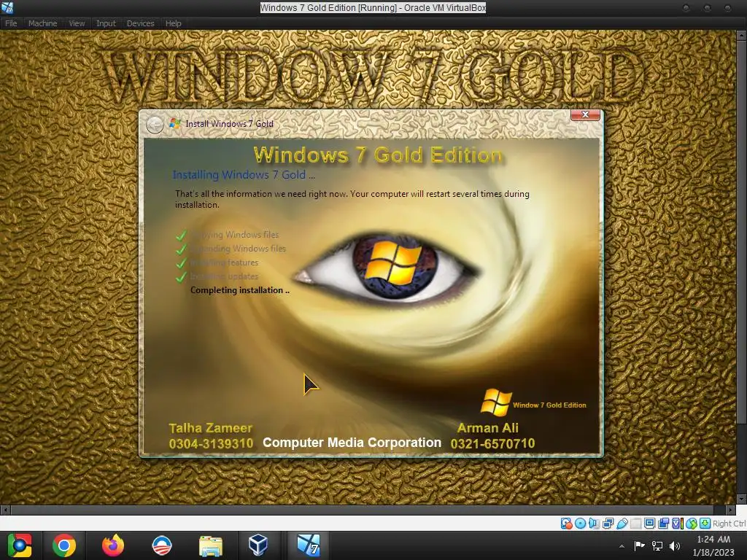Click the virtualization CPU status icon
This screenshot has height=560, width=747.
click(678, 524)
